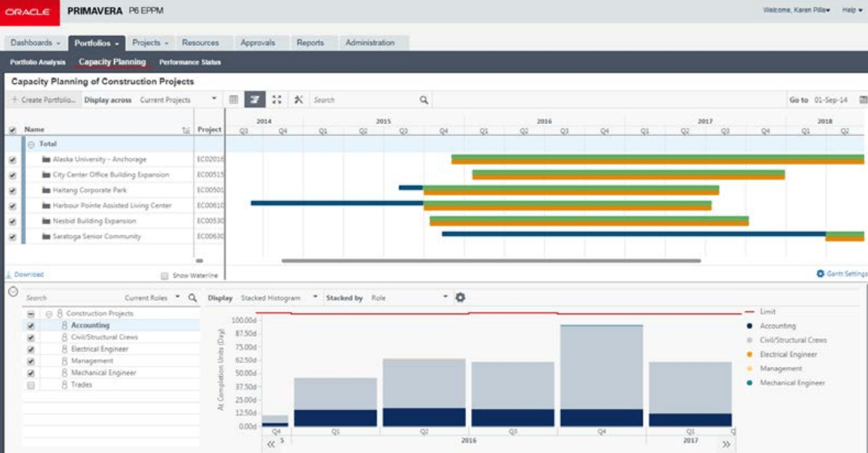This screenshot has height=453, width=868.
Task: Click the Alaska University folder icon
Action: [x=46, y=159]
